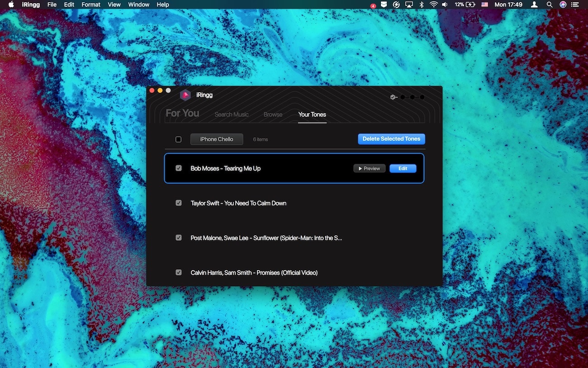
Task: Preview the Bob Moses tone
Action: [x=369, y=168]
